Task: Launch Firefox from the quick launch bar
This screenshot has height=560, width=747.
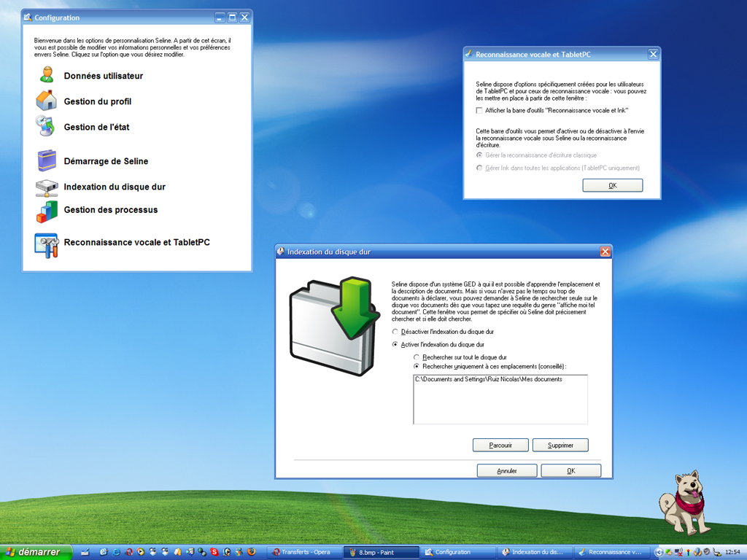Action: pos(252,553)
